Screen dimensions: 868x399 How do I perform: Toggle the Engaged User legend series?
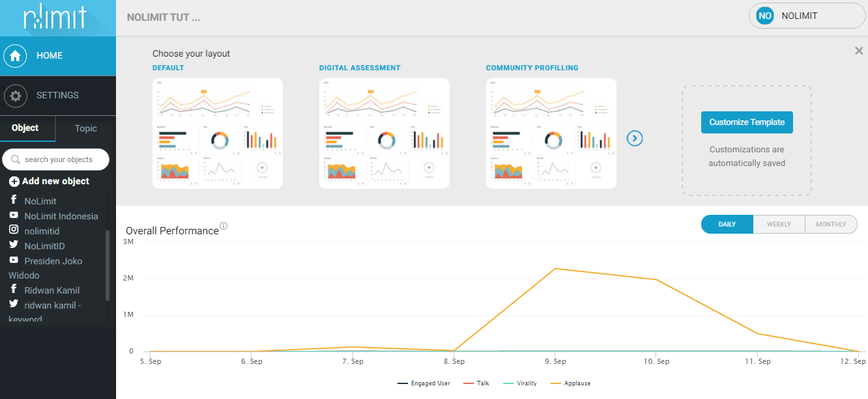(424, 383)
